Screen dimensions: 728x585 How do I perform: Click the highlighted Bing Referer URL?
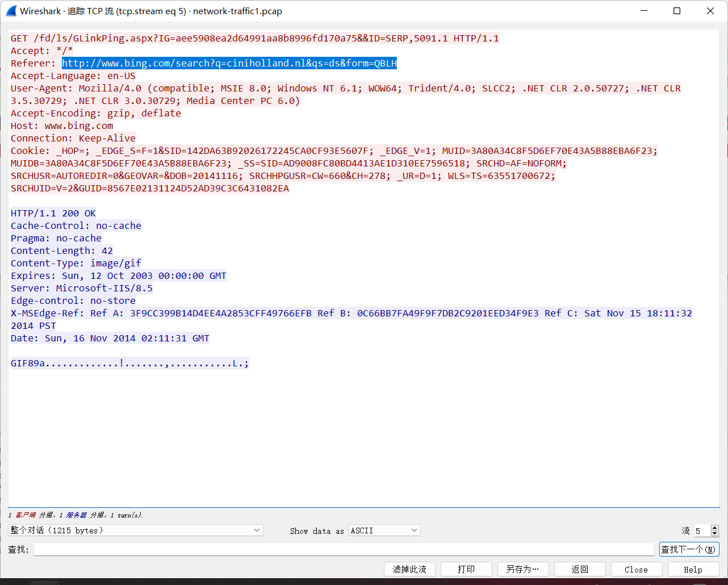coord(229,63)
